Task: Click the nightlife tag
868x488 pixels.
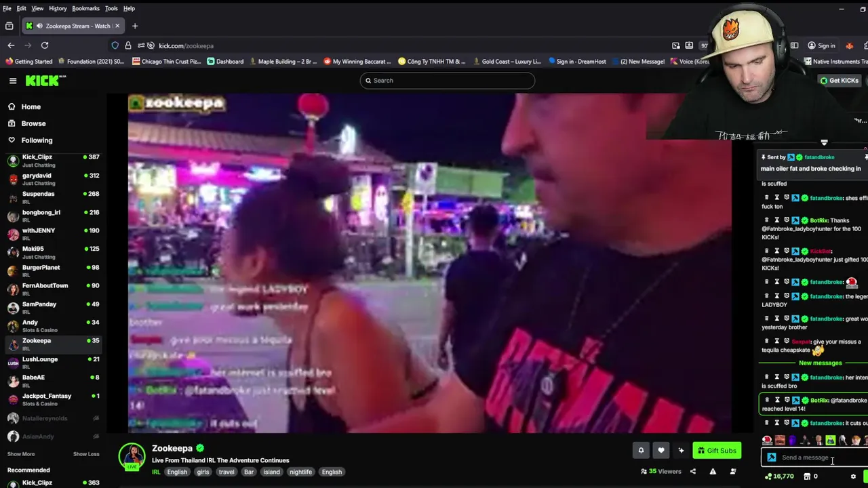Action: [300, 472]
